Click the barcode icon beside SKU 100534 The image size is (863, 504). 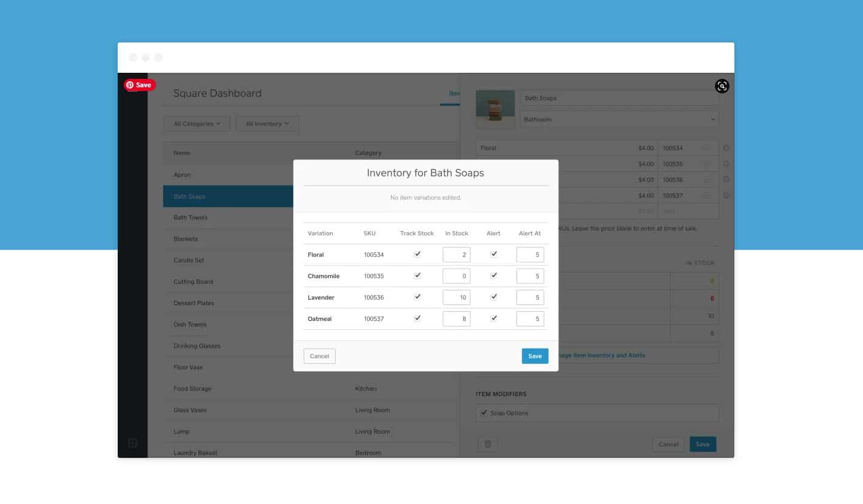pyautogui.click(x=707, y=148)
